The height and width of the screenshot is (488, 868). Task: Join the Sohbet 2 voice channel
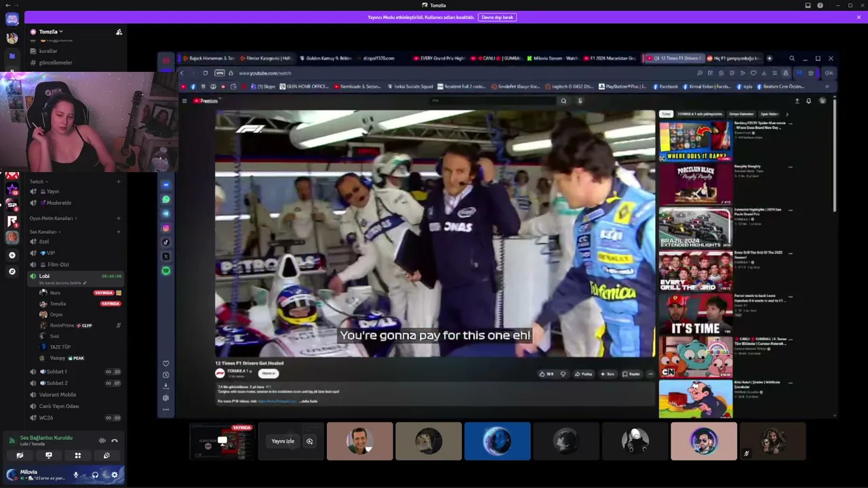click(x=75, y=383)
